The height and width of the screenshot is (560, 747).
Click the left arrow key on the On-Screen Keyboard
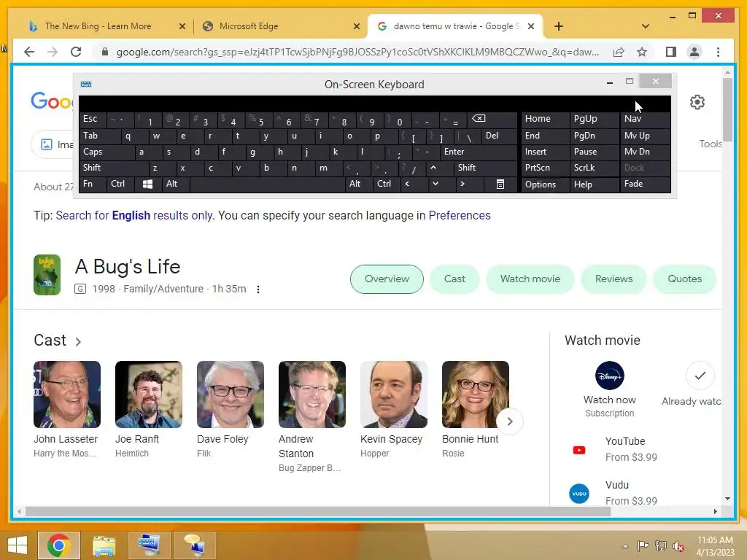click(407, 184)
